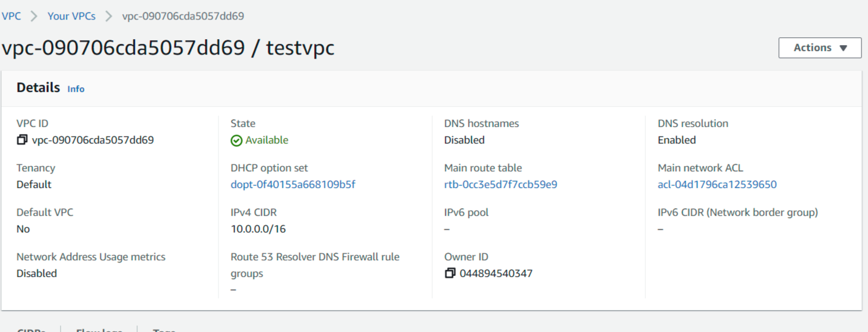The width and height of the screenshot is (868, 332).
Task: Switch to the Tags tab
Action: pos(164,330)
